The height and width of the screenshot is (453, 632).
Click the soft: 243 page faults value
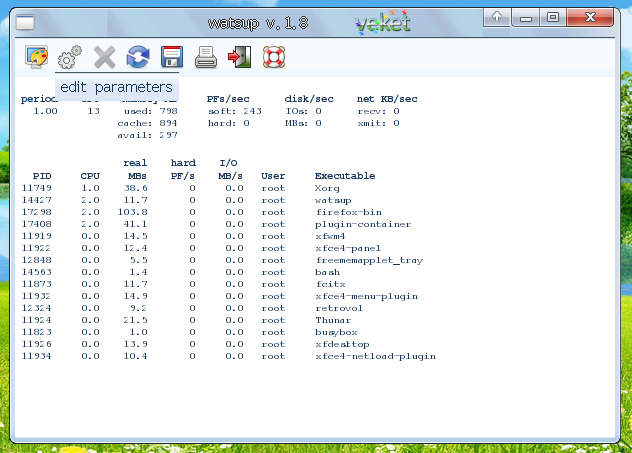[235, 111]
